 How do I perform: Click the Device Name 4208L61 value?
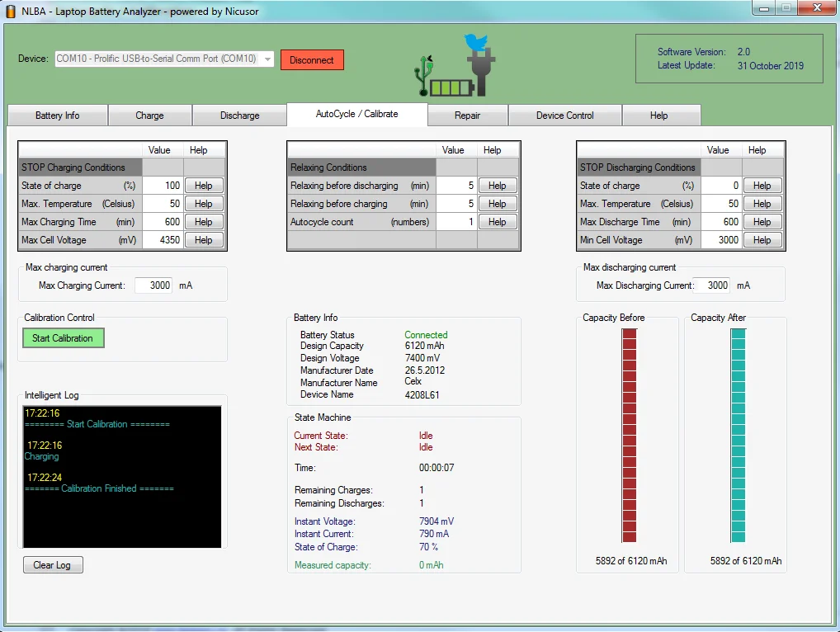click(422, 394)
